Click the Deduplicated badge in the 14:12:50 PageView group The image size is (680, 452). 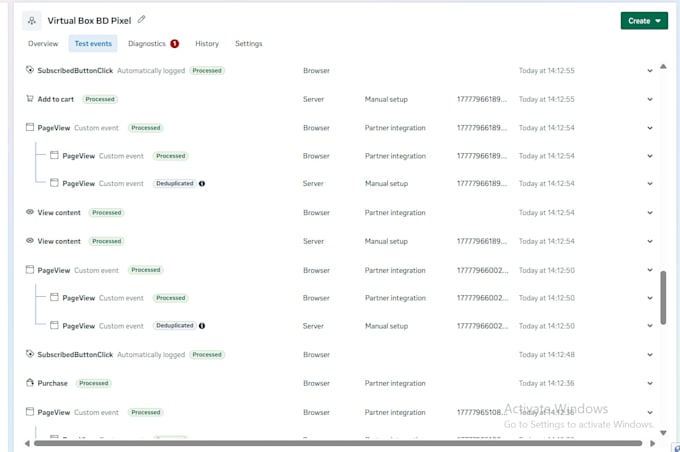(175, 326)
